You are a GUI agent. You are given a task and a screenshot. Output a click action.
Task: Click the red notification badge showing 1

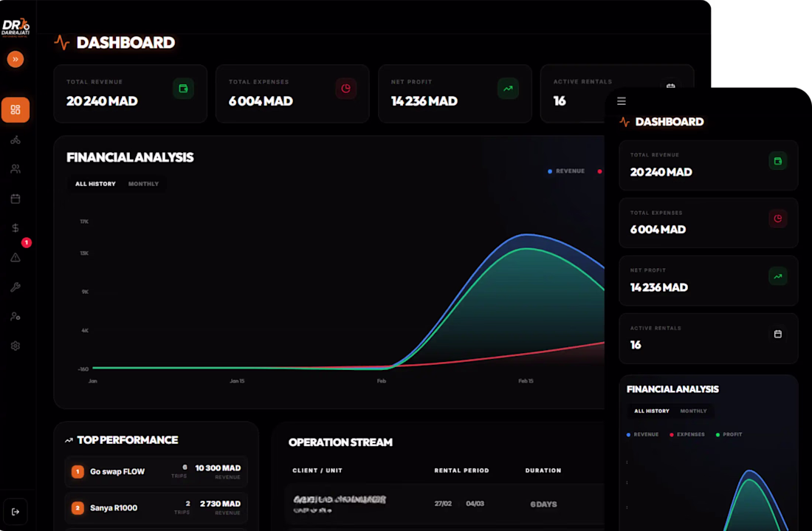pyautogui.click(x=27, y=242)
